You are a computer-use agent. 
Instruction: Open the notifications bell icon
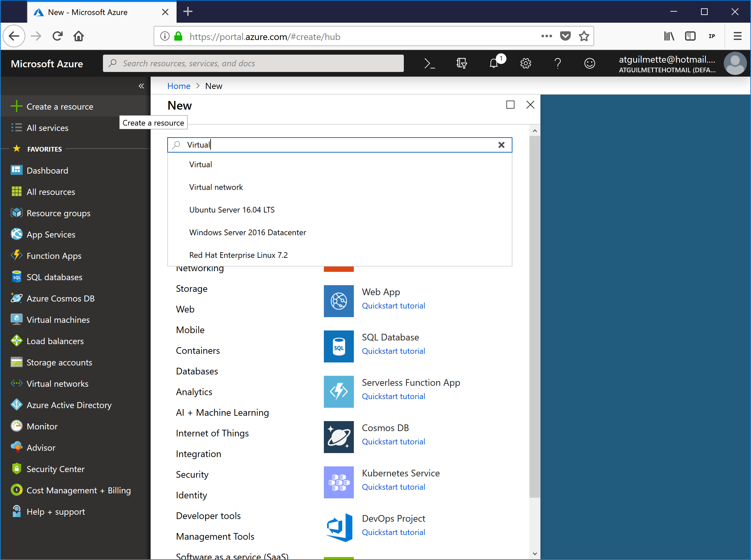pyautogui.click(x=494, y=63)
